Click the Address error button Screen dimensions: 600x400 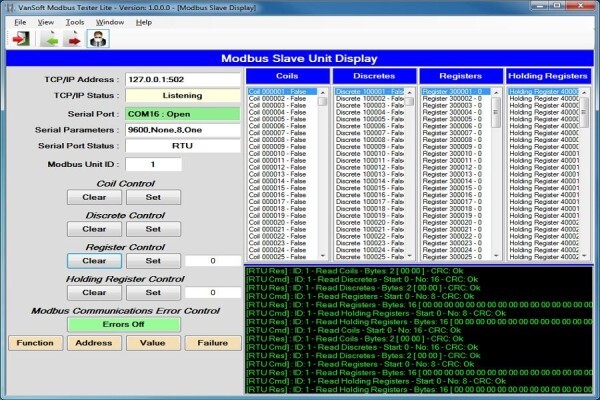point(94,343)
